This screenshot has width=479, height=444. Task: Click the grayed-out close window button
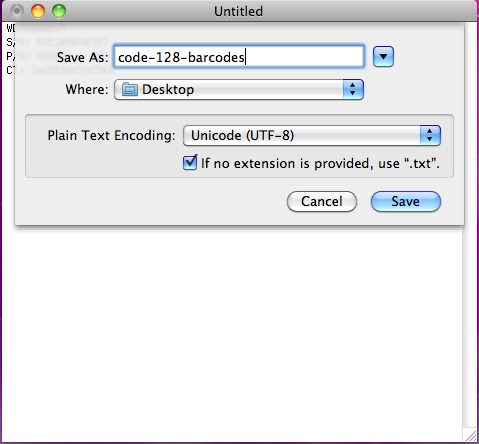17,11
